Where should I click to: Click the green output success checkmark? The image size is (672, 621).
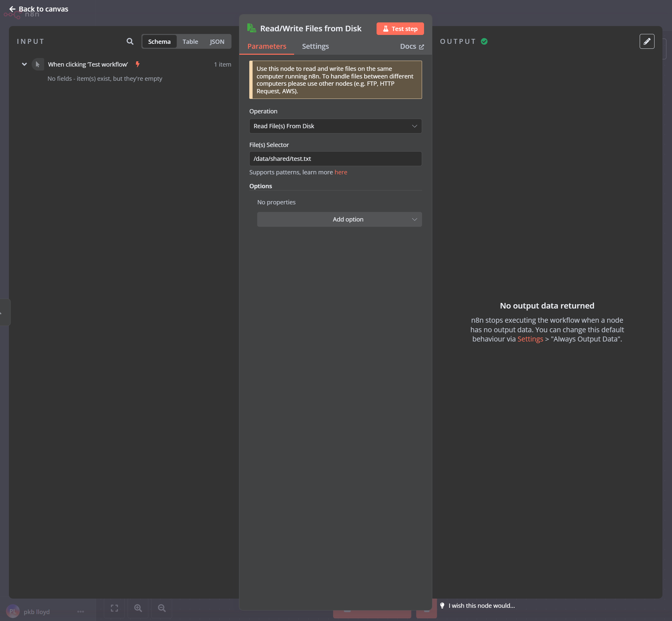484,41
